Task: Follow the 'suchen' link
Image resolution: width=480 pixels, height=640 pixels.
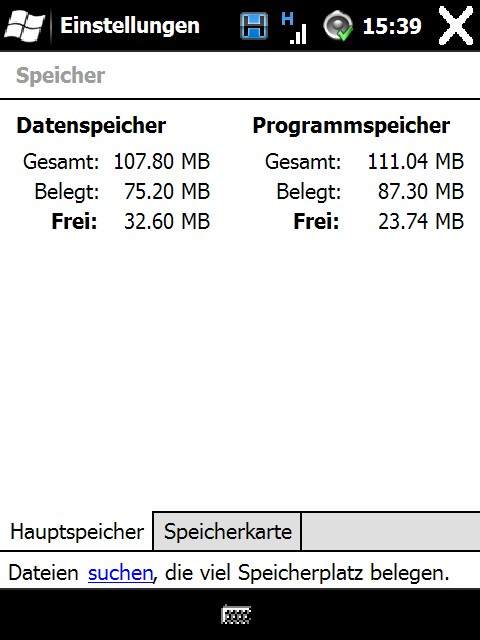Action: point(120,573)
